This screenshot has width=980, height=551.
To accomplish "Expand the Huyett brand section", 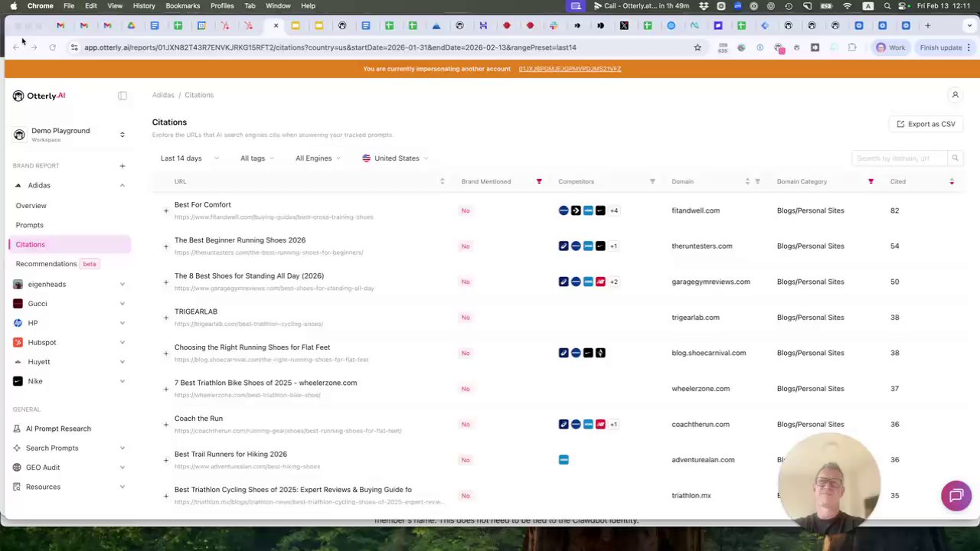I will [x=122, y=362].
